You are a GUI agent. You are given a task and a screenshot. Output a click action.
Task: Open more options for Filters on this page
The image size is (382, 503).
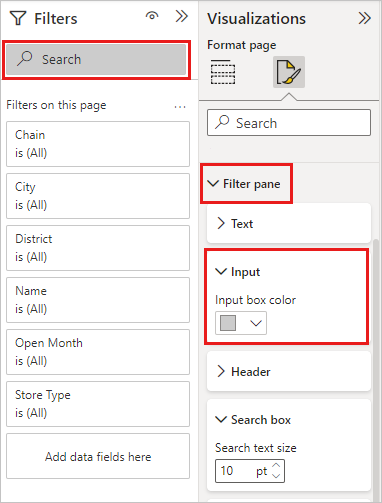(x=180, y=107)
